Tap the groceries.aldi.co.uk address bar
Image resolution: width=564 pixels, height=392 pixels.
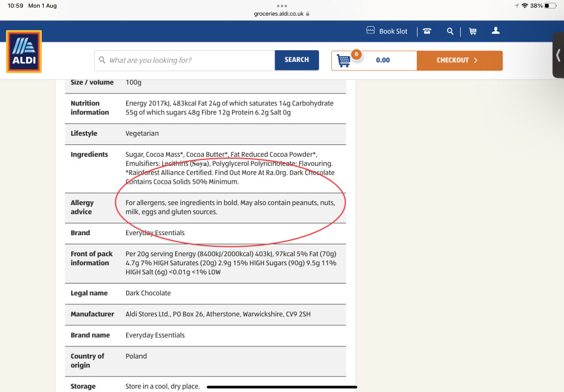[282, 14]
